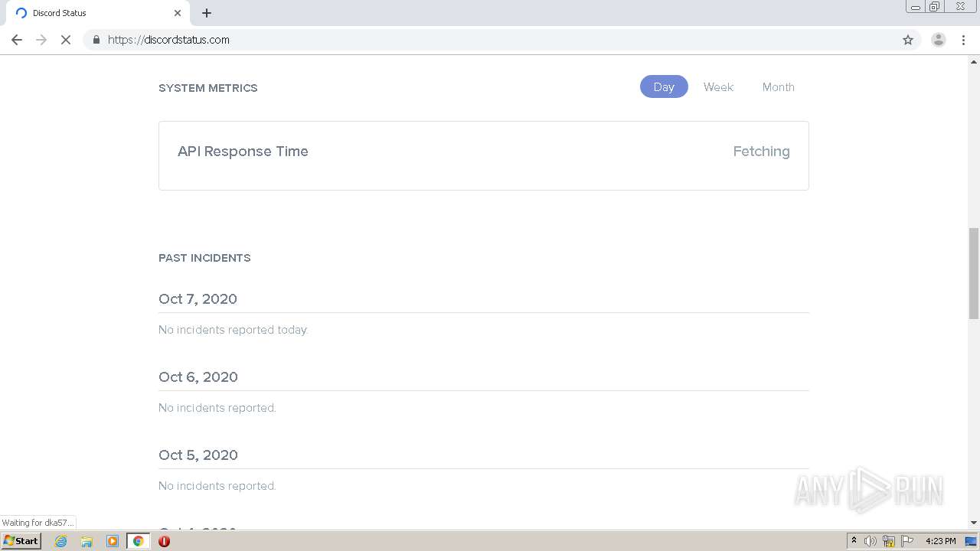The image size is (980, 551).
Task: Click the 4:23 PM system clock
Action: (940, 541)
